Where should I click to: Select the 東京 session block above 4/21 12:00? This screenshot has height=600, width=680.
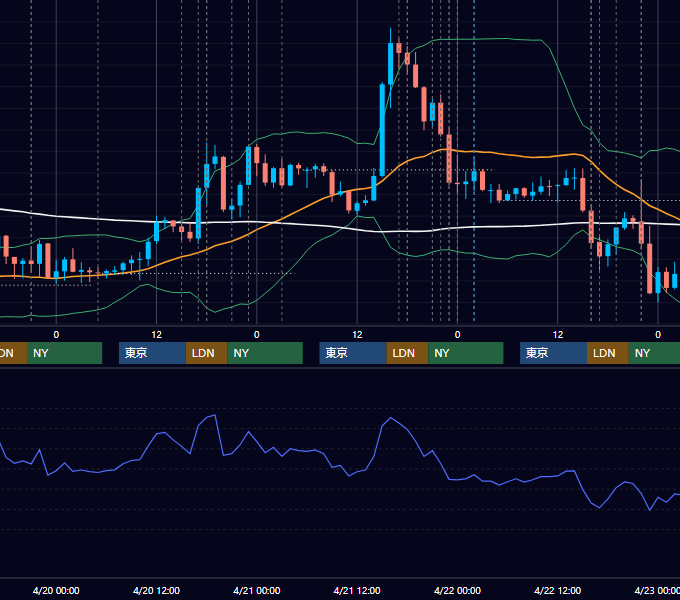353,353
